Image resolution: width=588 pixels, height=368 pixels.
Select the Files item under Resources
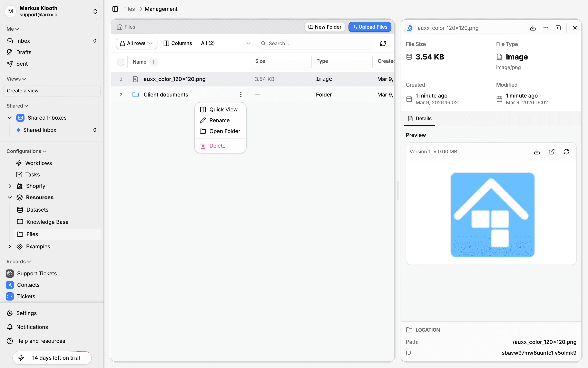[x=57, y=234]
